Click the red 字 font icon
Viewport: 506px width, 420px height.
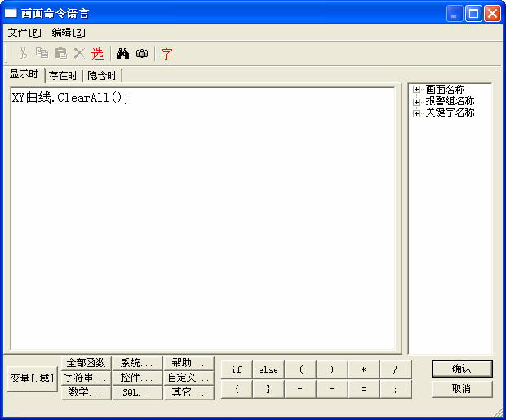click(x=167, y=54)
